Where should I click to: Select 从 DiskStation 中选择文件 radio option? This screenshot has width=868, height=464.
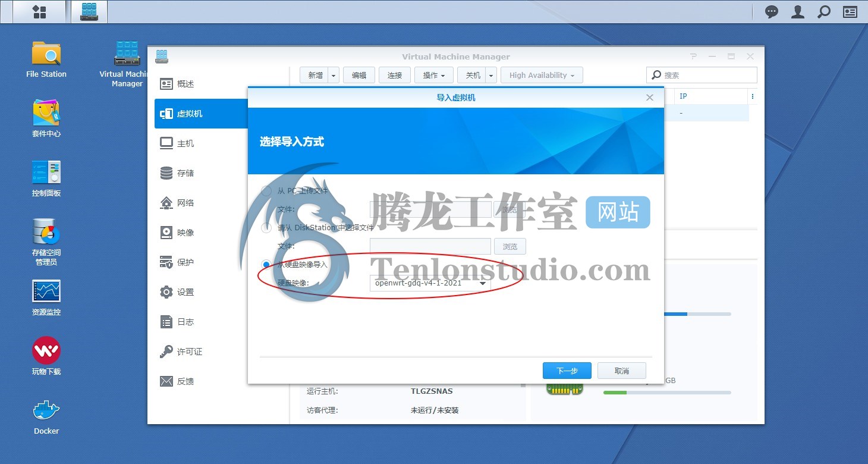tap(266, 228)
